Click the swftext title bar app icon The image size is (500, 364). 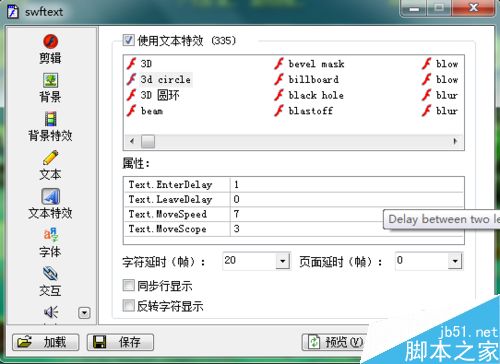click(x=13, y=12)
